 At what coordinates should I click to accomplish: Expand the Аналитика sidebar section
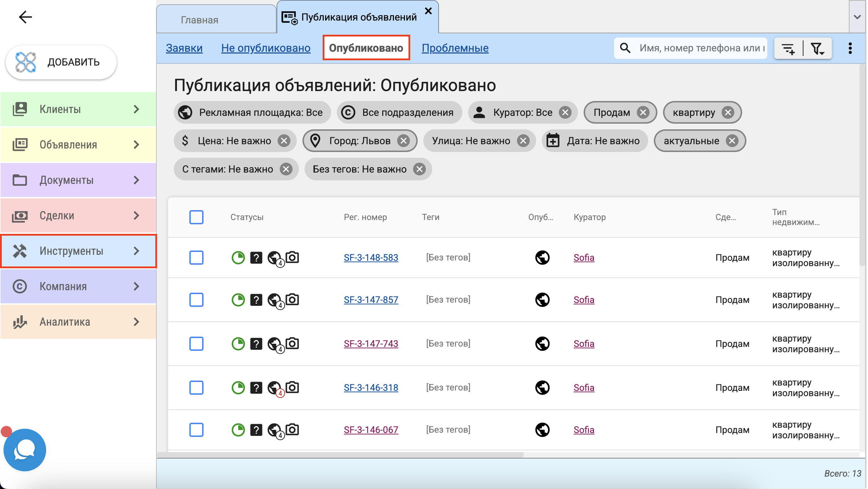78,322
